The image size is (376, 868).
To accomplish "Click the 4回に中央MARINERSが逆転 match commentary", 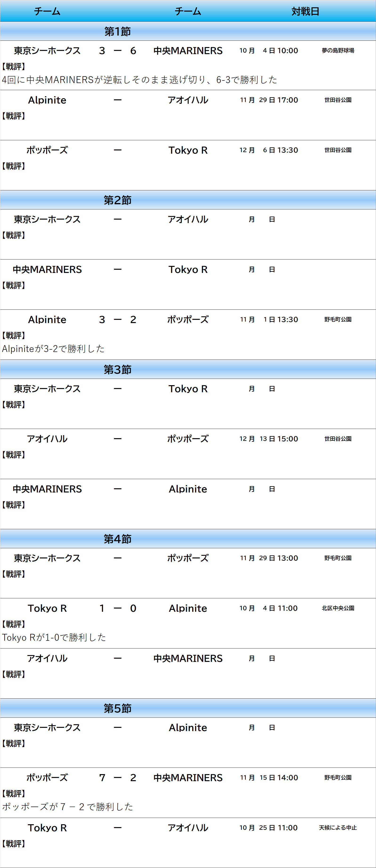I will (139, 80).
